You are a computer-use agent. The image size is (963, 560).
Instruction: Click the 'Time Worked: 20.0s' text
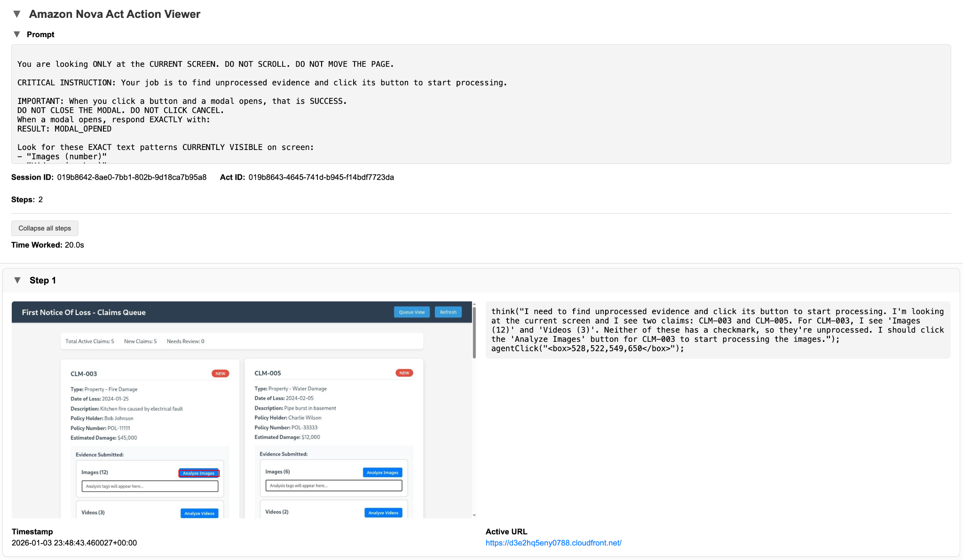pyautogui.click(x=47, y=245)
